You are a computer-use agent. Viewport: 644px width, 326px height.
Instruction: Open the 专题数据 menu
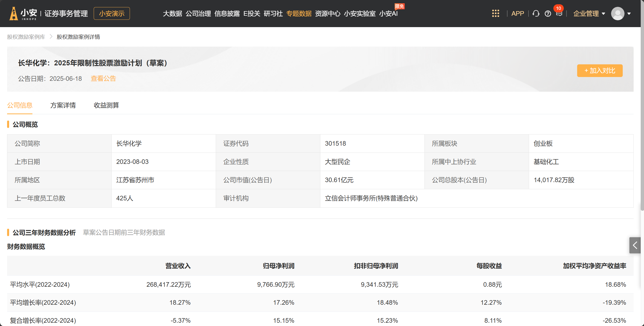[x=299, y=13]
